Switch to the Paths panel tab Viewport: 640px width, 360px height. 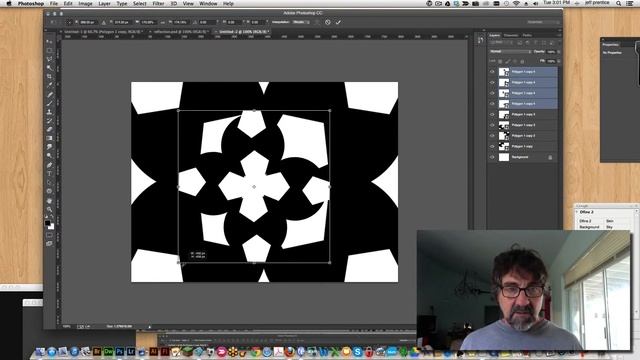[x=527, y=36]
